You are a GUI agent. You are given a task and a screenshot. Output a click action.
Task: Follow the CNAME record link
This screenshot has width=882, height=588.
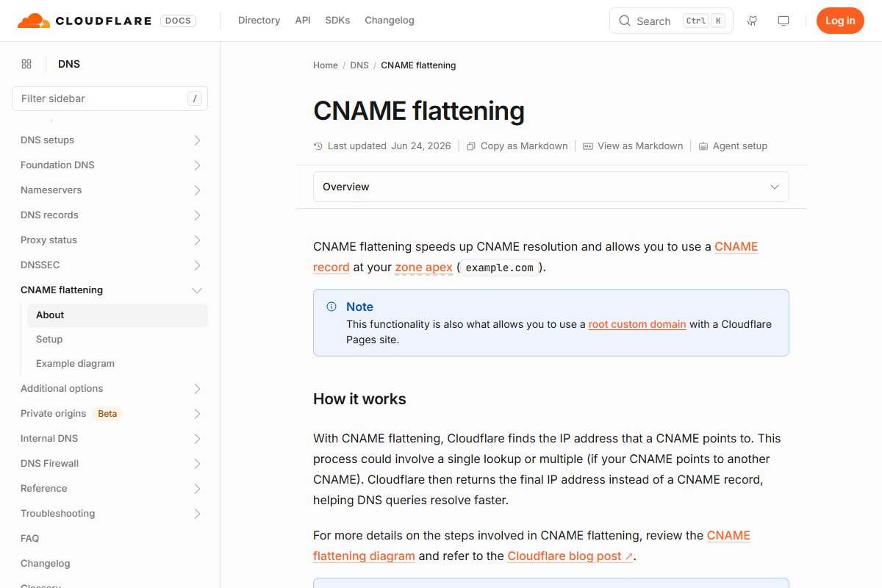(x=736, y=247)
